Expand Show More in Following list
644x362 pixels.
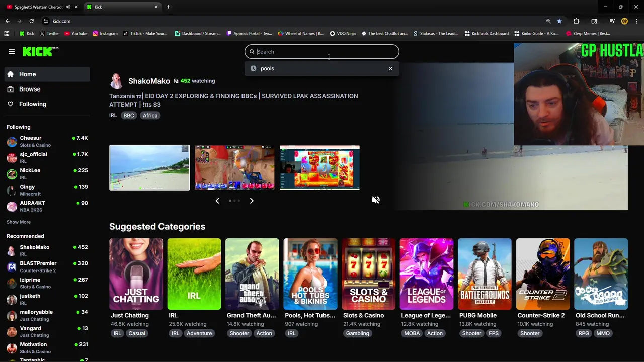(x=19, y=222)
